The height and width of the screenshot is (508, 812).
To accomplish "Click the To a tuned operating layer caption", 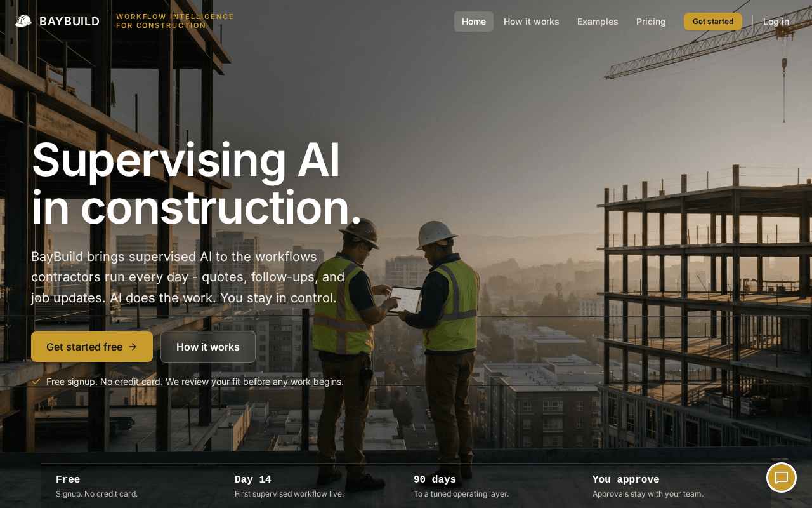I will click(x=461, y=494).
